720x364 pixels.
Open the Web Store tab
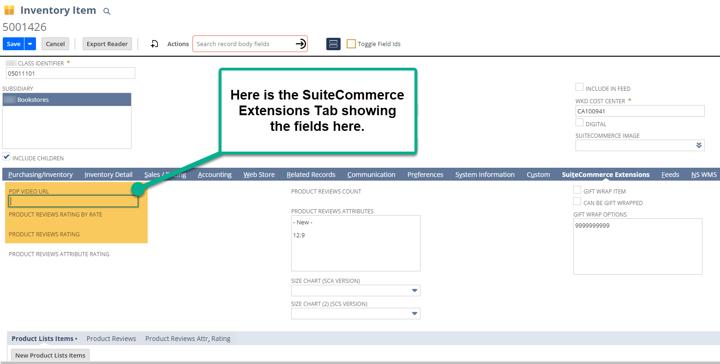(259, 174)
